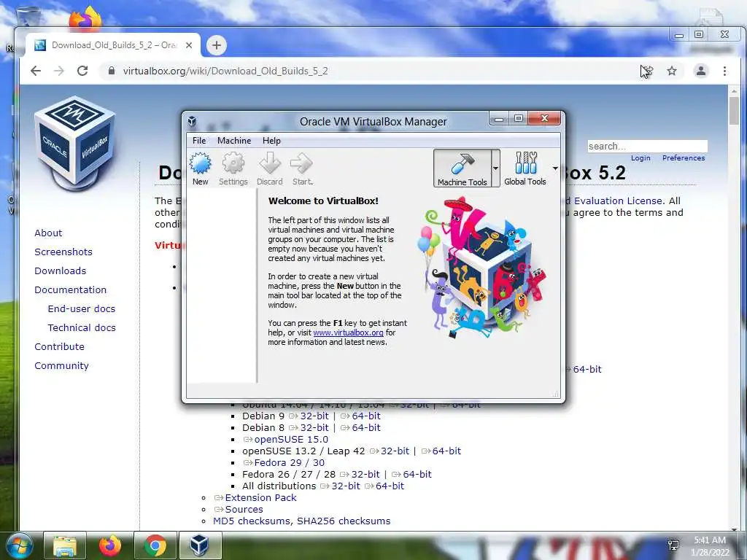
Task: Open the Downloads sidebar link
Action: (x=60, y=271)
